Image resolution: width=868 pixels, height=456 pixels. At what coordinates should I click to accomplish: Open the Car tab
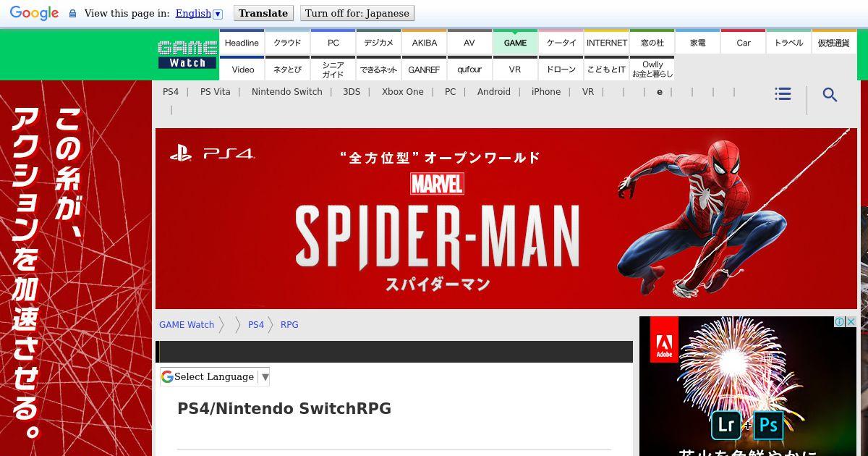pos(744,43)
